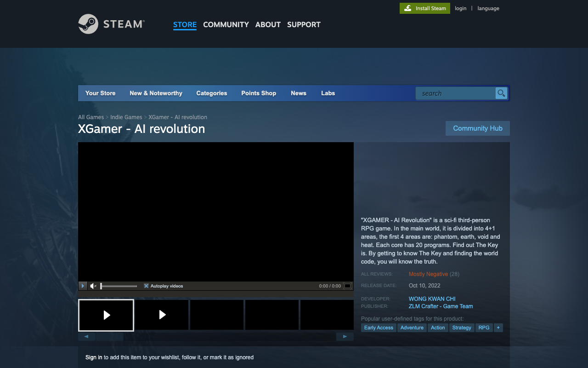Click the Oct 10, 2022 release date
The image size is (588, 368).
[424, 286]
